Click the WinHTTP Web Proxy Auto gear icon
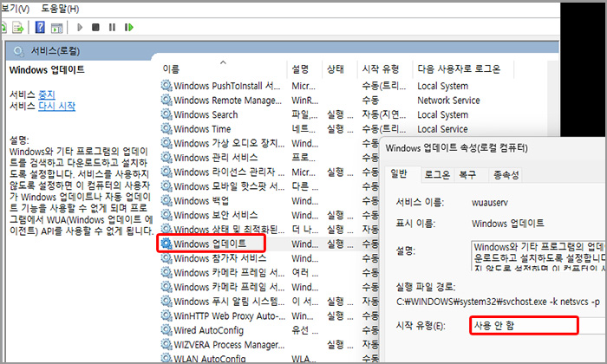 coord(166,315)
